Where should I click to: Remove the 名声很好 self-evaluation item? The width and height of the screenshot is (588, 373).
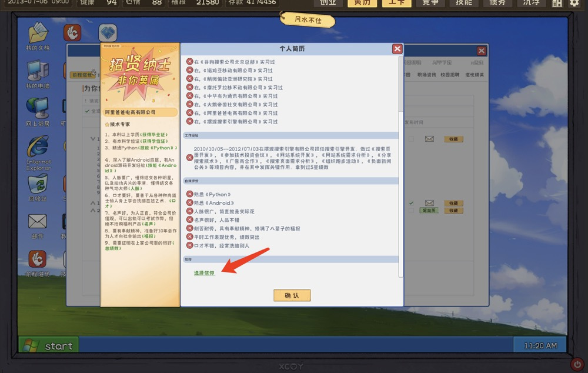(x=190, y=220)
